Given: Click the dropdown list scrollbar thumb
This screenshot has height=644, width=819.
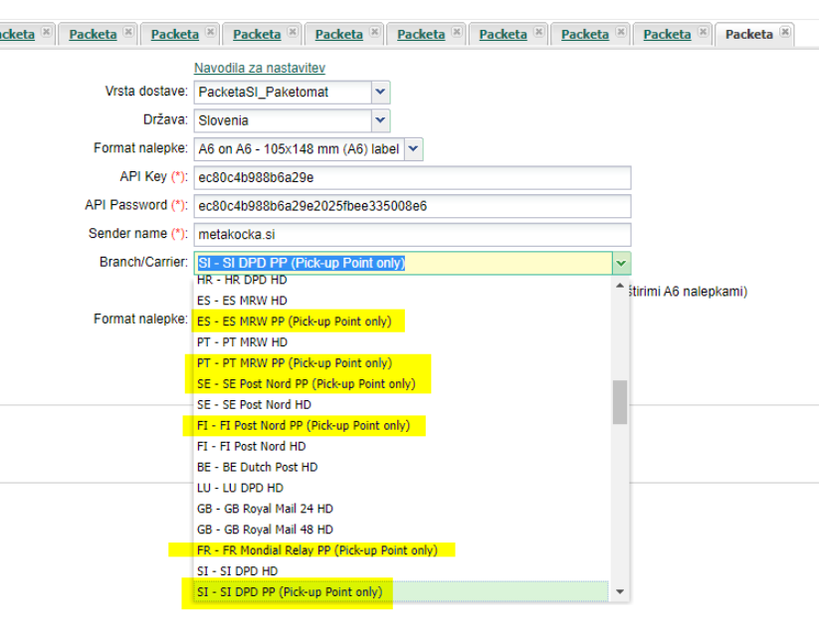Looking at the screenshot, I should (620, 402).
